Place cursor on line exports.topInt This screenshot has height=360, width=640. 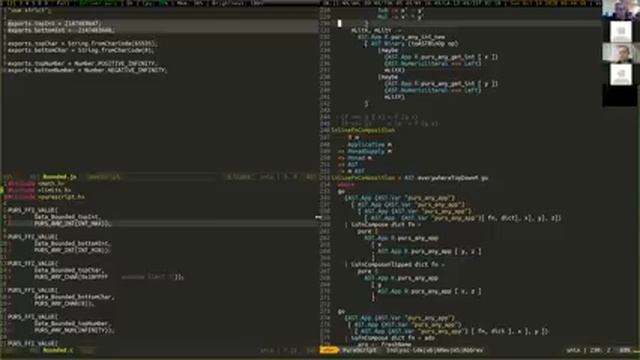coord(54,24)
